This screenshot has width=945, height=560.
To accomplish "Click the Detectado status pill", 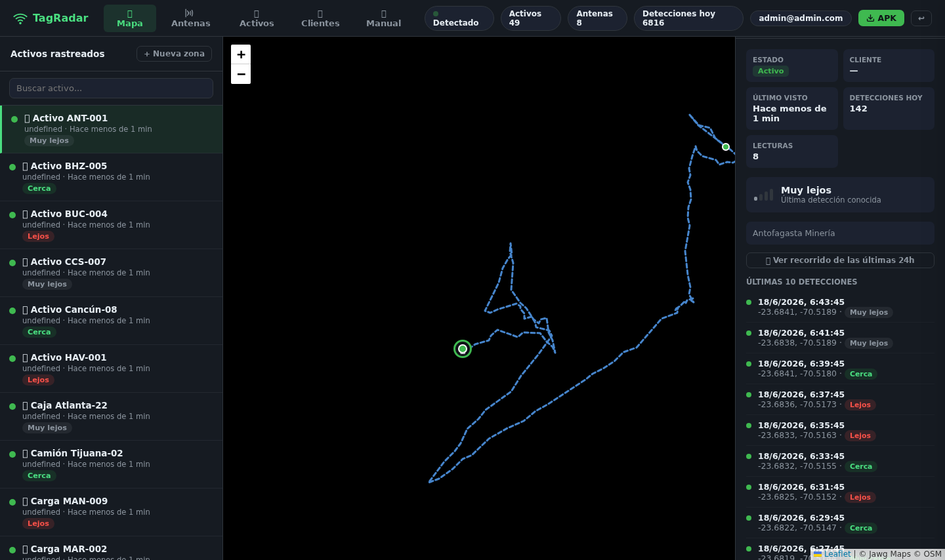I will click(x=459, y=18).
